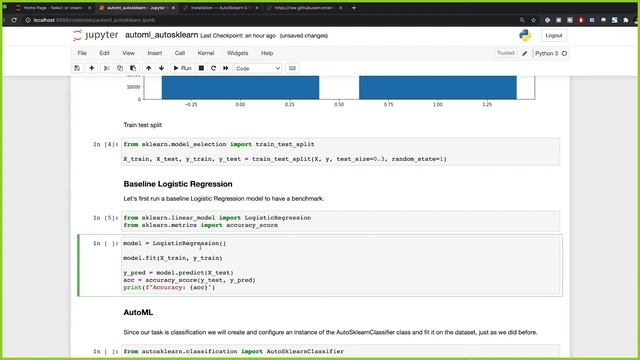Interrupt the kernel with the stop icon
640x360 pixels.
pos(201,68)
